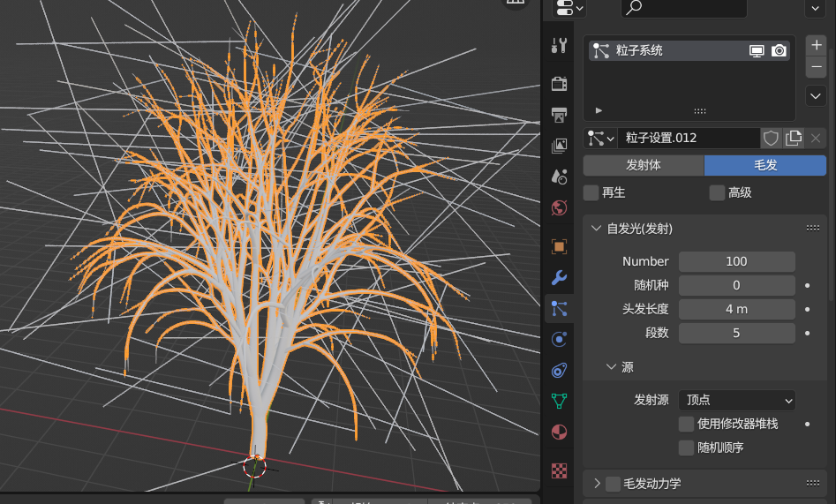
Task: Switch to the 毛发 hair type
Action: [765, 165]
